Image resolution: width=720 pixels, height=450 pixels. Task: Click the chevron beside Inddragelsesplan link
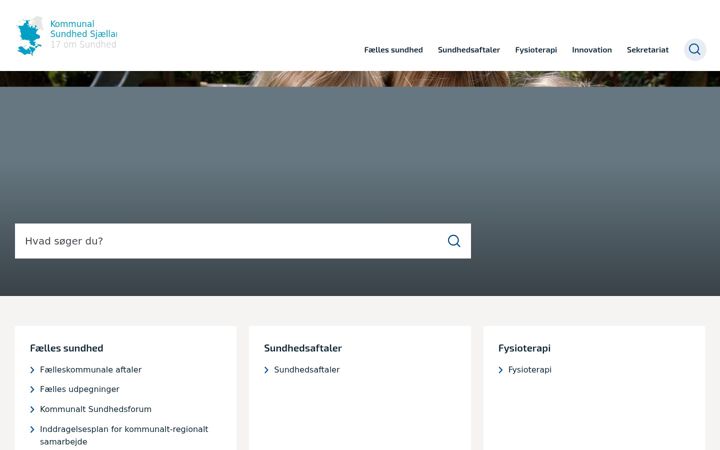pos(32,430)
